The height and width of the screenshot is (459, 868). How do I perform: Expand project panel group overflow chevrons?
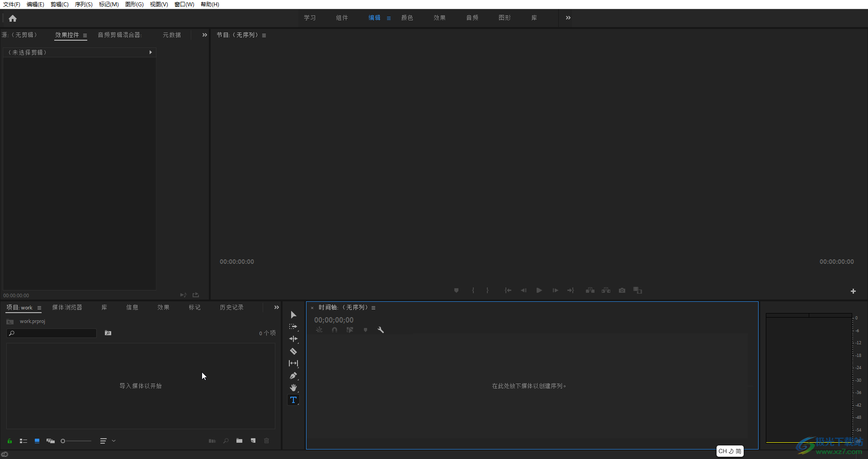point(277,307)
